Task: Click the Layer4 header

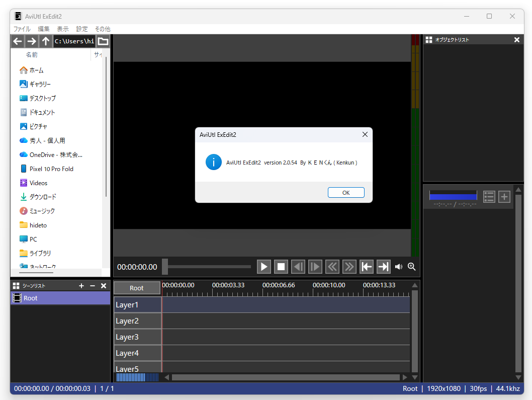Action: (137, 353)
